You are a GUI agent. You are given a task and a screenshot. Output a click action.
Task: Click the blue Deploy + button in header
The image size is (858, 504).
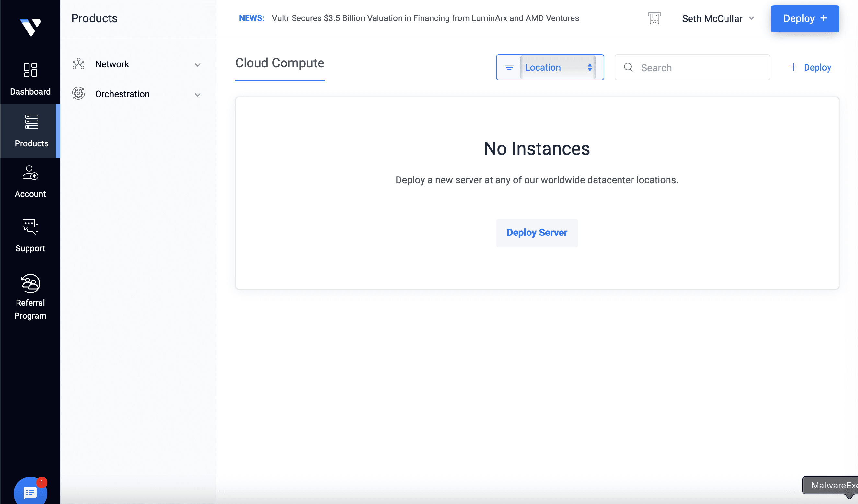805,18
